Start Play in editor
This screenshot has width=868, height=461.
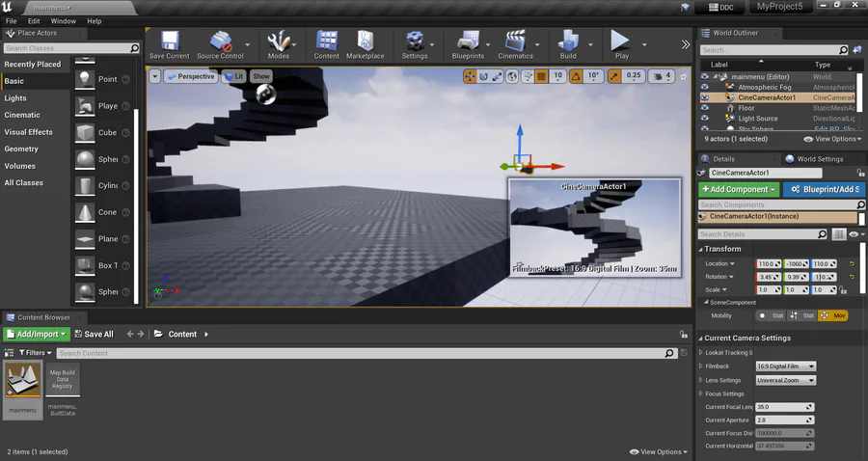pos(622,44)
